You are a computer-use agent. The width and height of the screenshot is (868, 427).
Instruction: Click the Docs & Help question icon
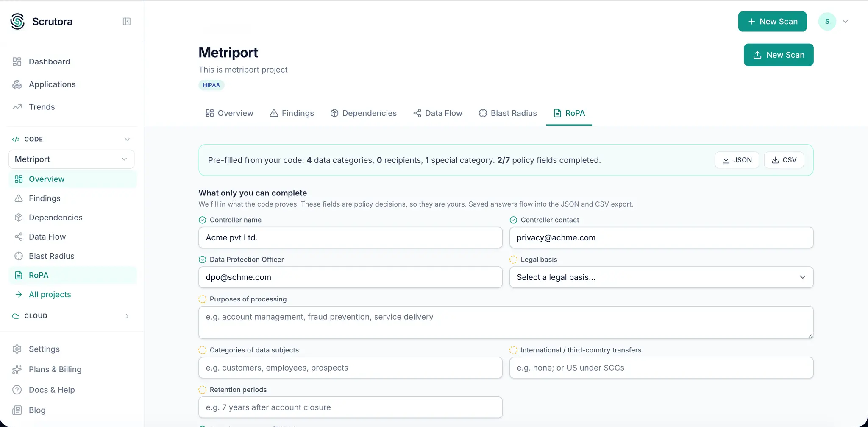(17, 390)
